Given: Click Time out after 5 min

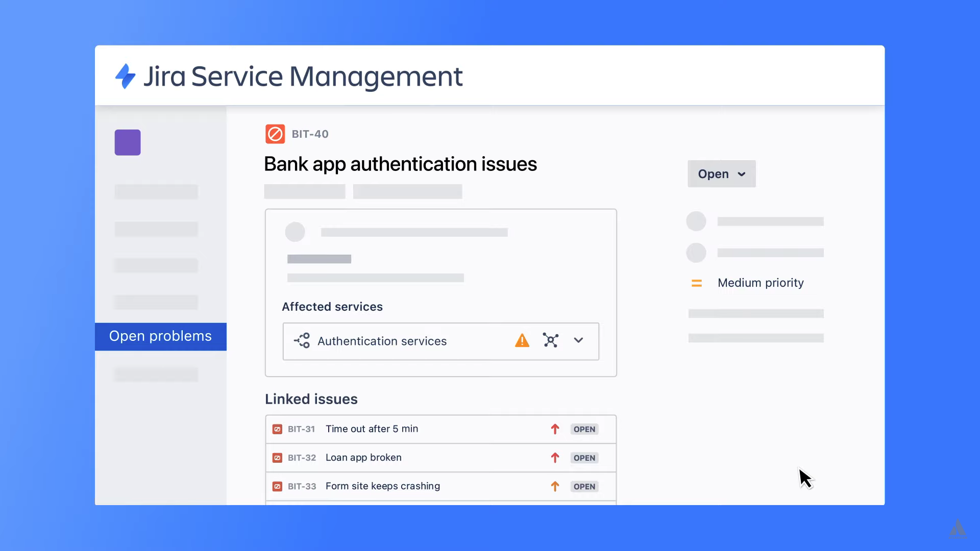Looking at the screenshot, I should coord(372,429).
